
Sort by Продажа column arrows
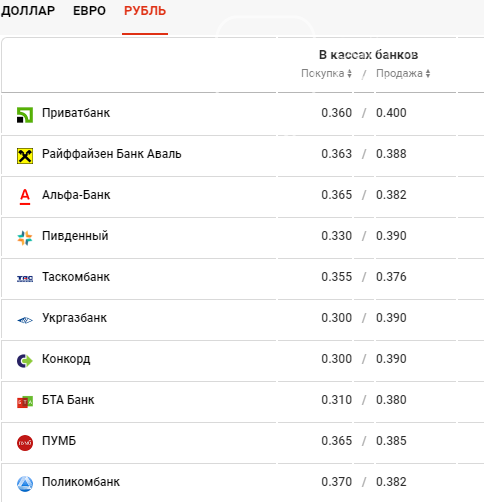tap(428, 73)
